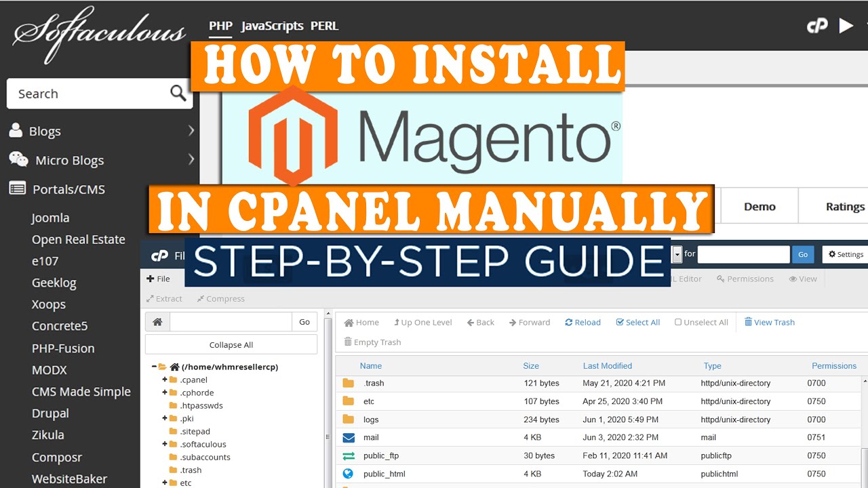Image resolution: width=868 pixels, height=488 pixels.
Task: Click the cPanel logo in Softaculous header
Action: 817,26
